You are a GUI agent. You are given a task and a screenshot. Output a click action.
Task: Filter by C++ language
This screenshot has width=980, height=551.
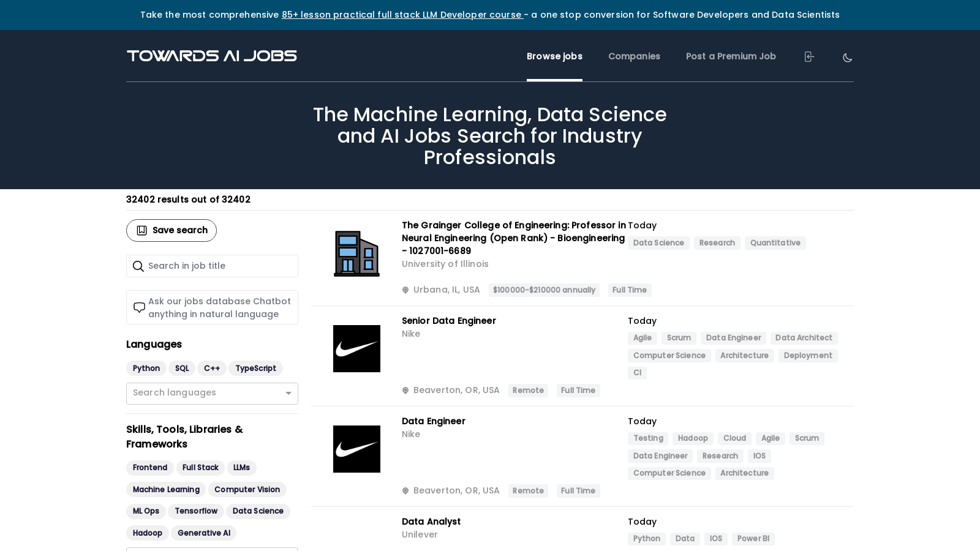point(212,368)
